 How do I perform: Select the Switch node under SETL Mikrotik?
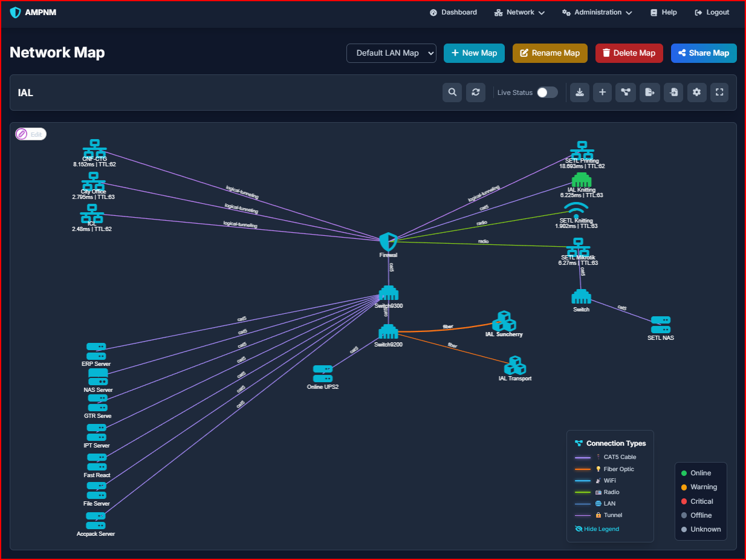point(581,297)
